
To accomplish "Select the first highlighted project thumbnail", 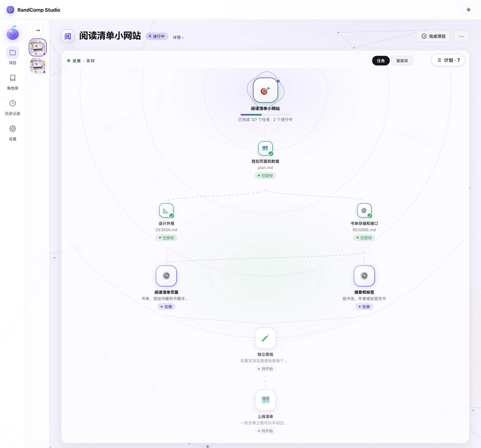I will pos(38,47).
